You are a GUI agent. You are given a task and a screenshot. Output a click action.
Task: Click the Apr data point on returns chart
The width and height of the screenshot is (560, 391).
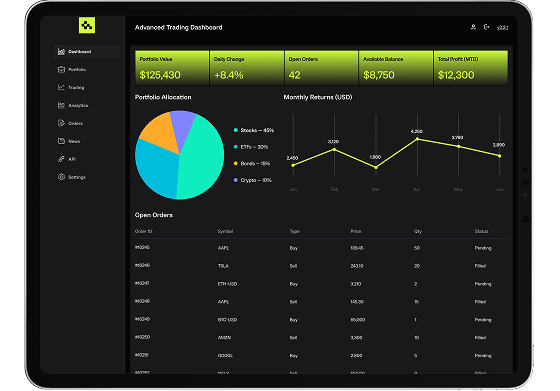[417, 139]
